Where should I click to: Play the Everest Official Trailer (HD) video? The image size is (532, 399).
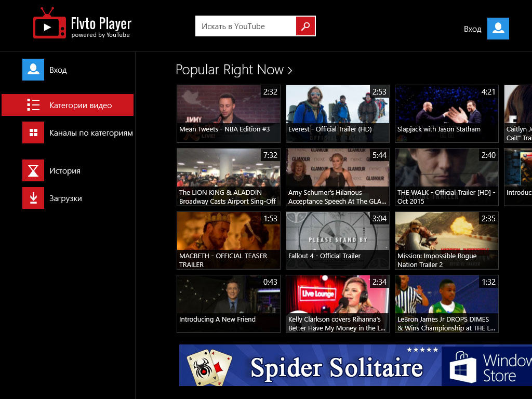(338, 114)
